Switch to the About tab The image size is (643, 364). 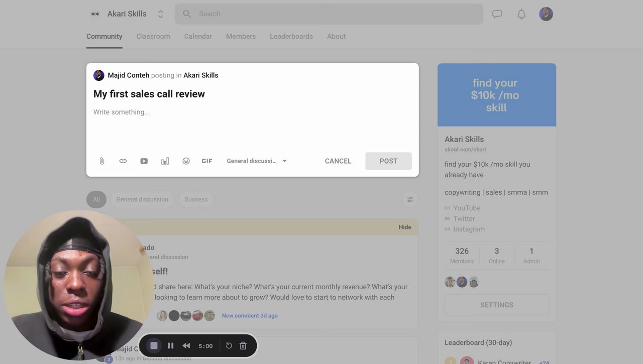(x=336, y=36)
